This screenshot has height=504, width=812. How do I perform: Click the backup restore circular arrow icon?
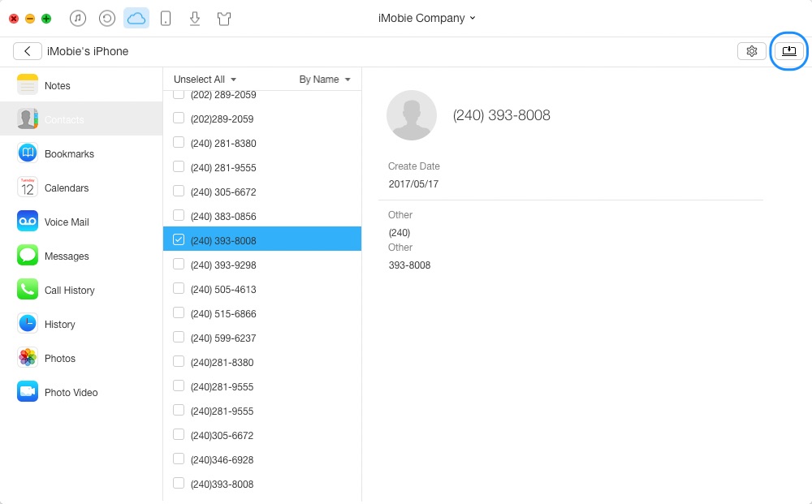107,18
